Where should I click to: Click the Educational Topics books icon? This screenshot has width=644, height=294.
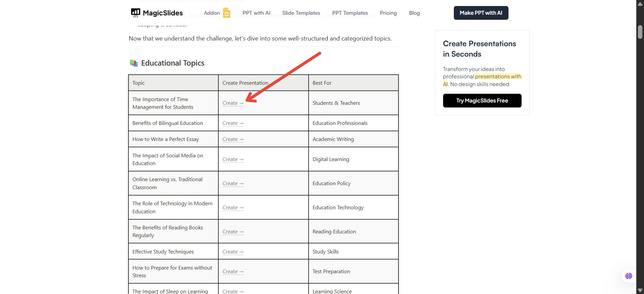click(x=134, y=63)
